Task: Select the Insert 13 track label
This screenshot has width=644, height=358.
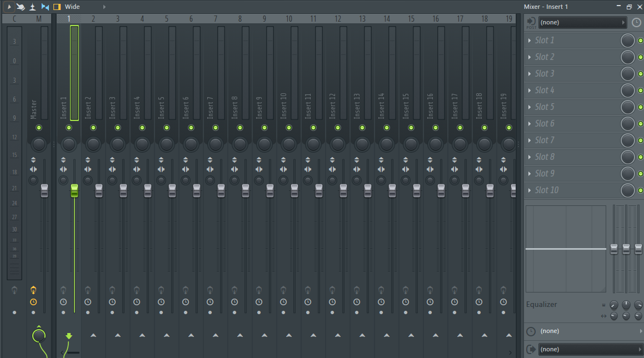Action: [x=357, y=106]
